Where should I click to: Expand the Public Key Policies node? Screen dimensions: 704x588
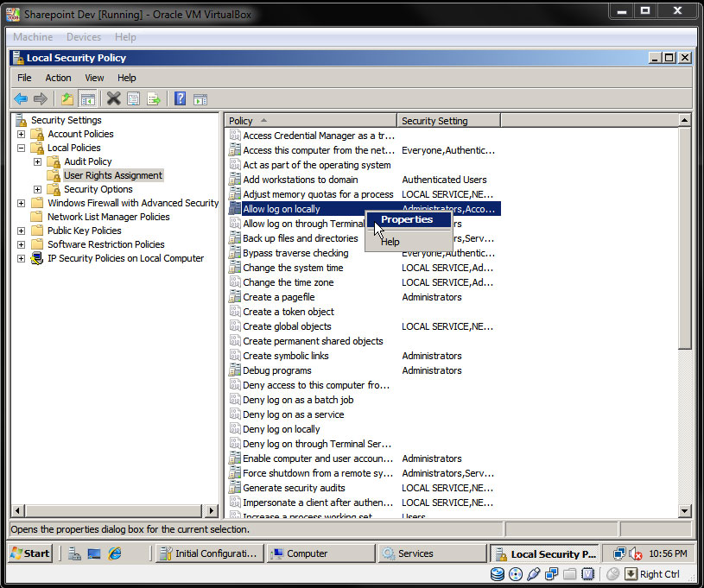point(21,231)
